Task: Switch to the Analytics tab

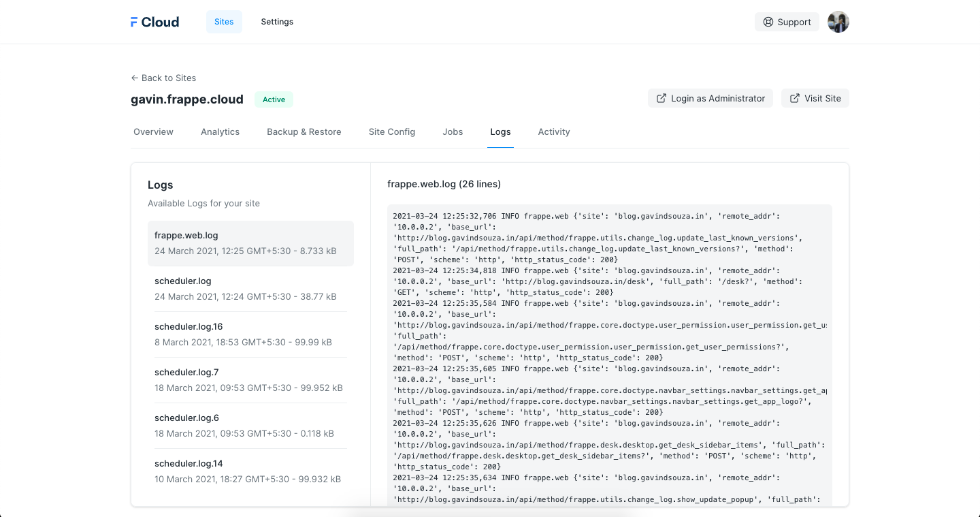Action: coord(220,132)
